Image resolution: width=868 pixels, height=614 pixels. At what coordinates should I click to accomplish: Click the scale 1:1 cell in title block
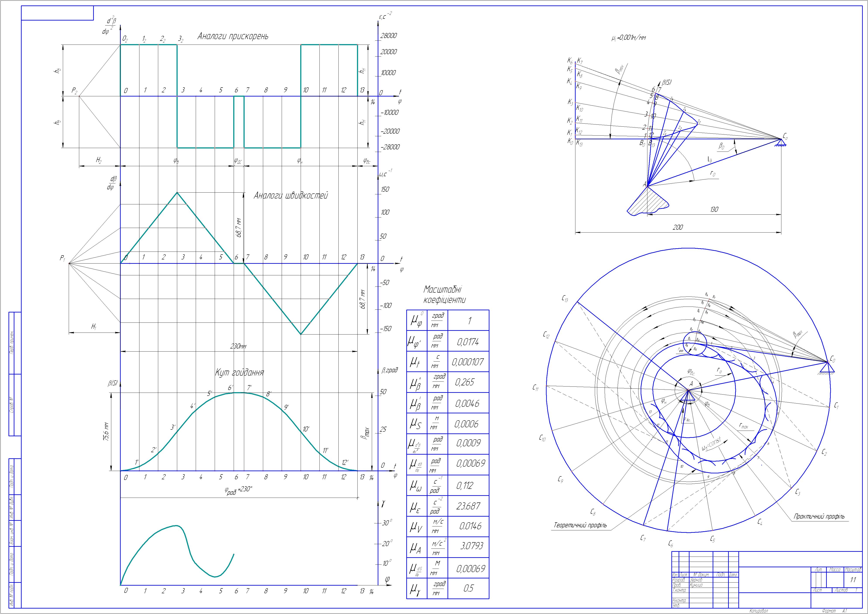coord(853,580)
